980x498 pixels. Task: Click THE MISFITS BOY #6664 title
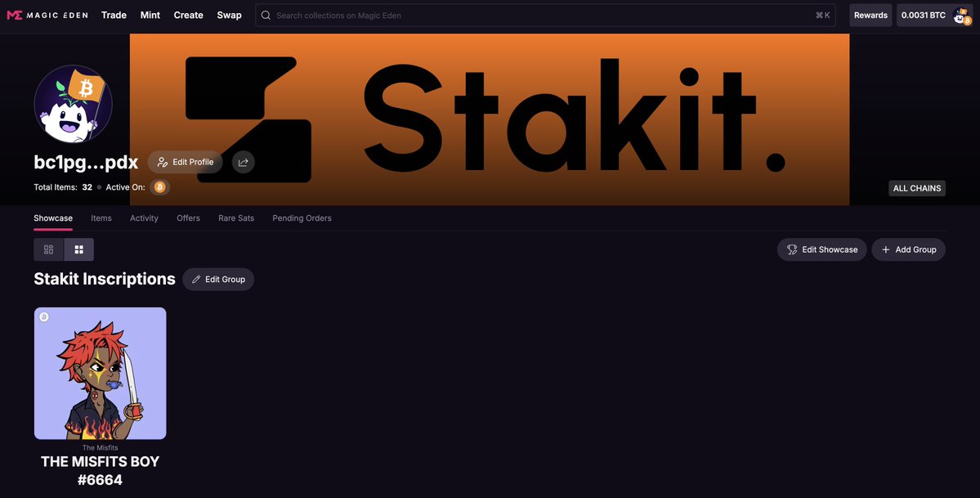click(x=100, y=470)
